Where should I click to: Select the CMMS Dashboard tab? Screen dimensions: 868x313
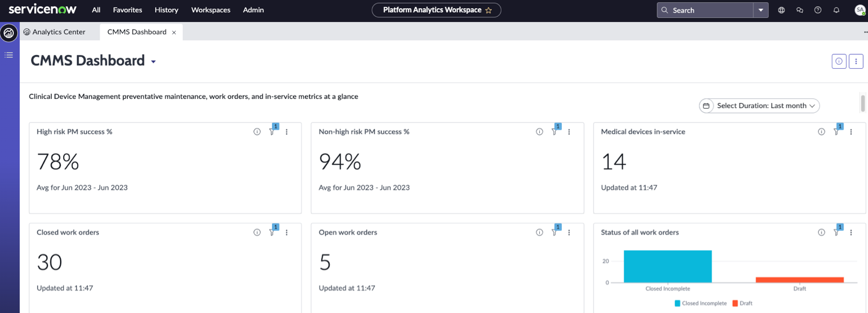coord(137,32)
